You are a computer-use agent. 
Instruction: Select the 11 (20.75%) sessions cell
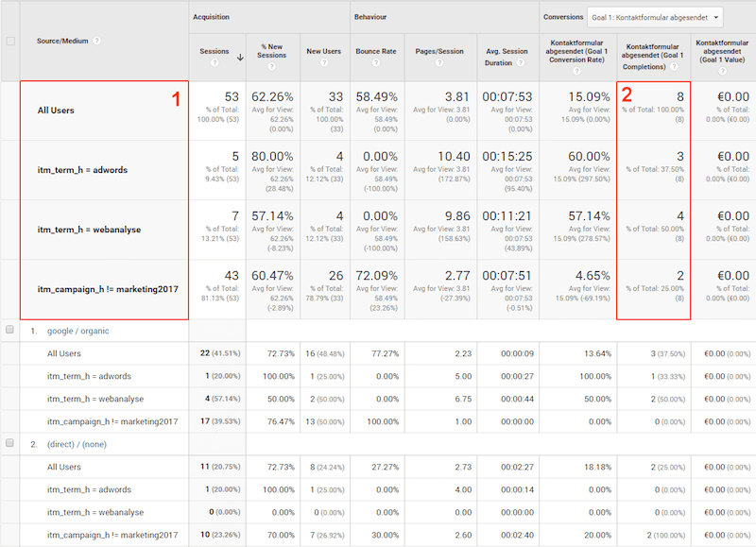[220, 467]
